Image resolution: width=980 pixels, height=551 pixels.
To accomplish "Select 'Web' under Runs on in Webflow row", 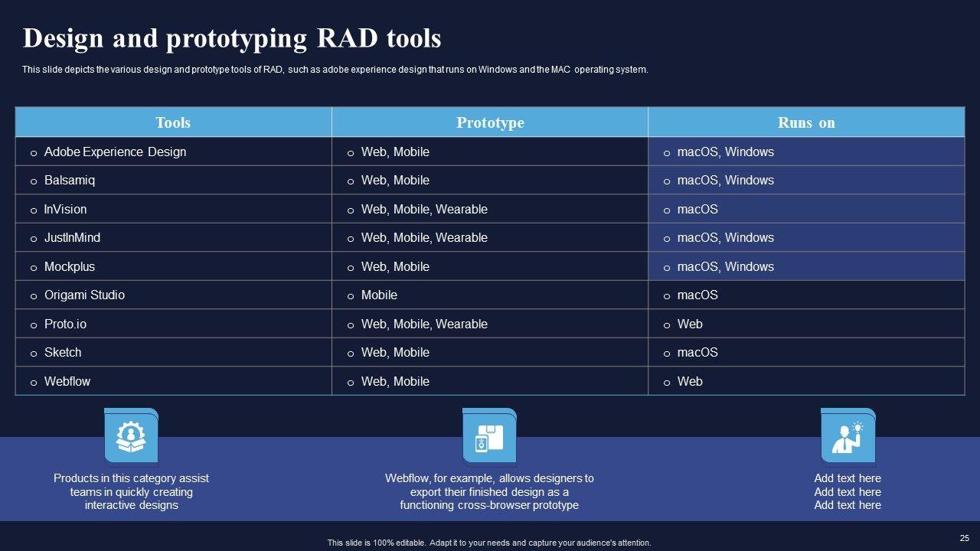I will 690,381.
